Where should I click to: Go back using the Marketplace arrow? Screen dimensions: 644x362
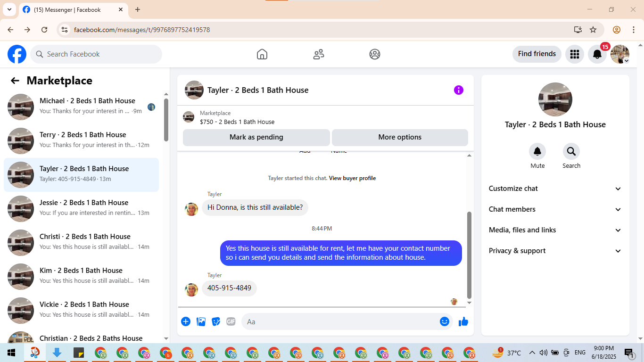(15, 81)
